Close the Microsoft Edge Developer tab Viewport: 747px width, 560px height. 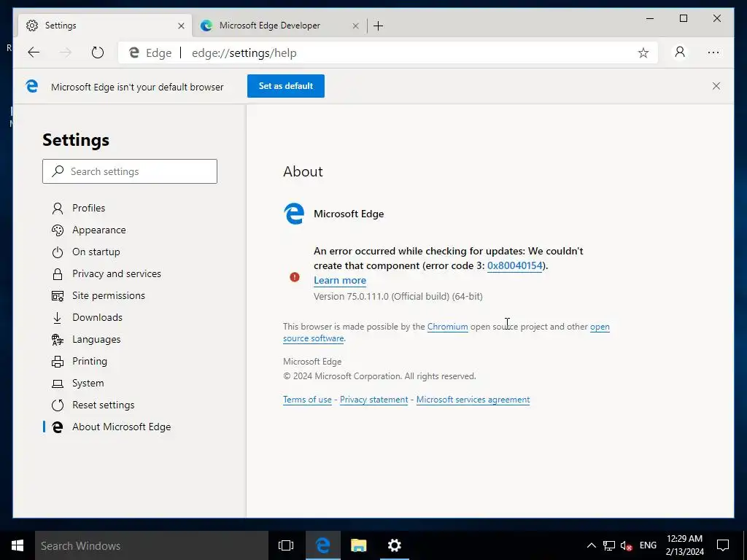tap(355, 26)
